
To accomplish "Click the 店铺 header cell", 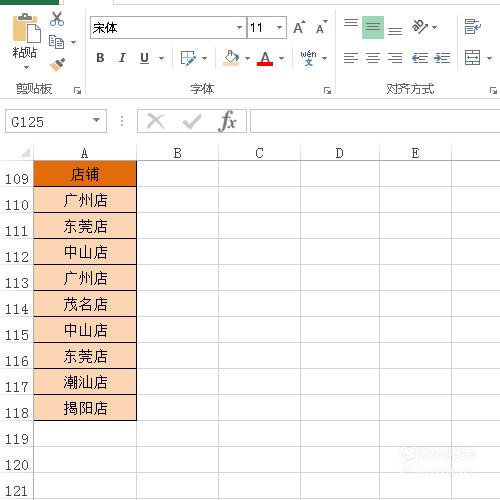I will (x=85, y=174).
